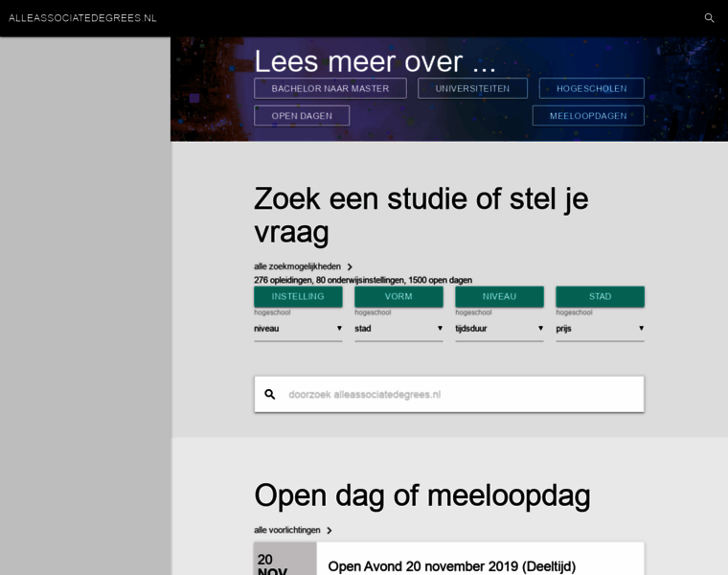Image resolution: width=728 pixels, height=575 pixels.
Task: Filter by Niveau green button
Action: click(500, 297)
